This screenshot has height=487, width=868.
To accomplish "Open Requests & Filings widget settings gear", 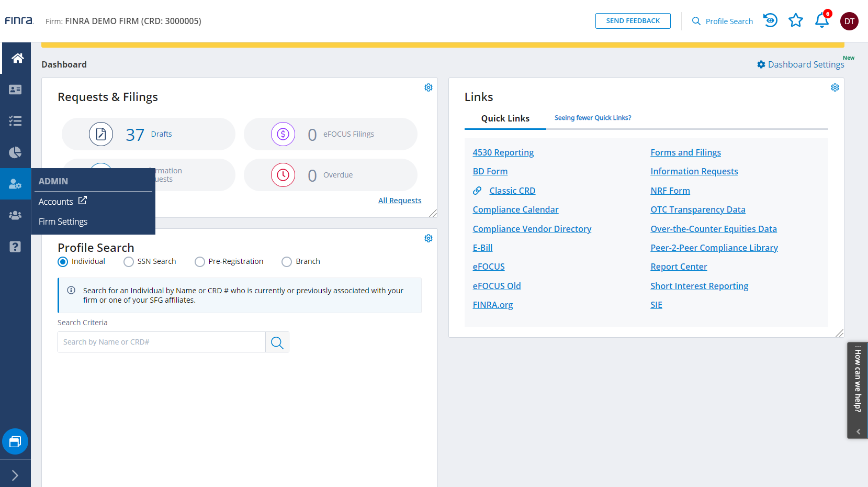I will 428,87.
